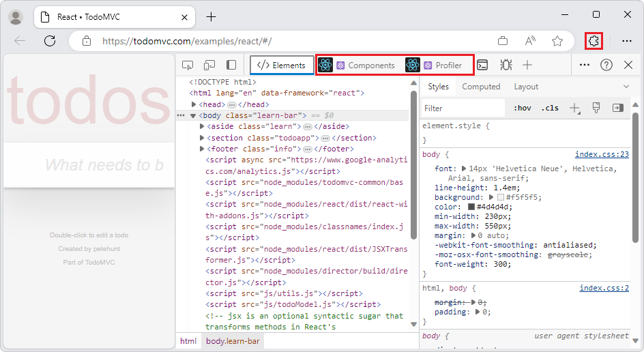
Task: Click the petehunt credit text
Action: (108, 248)
